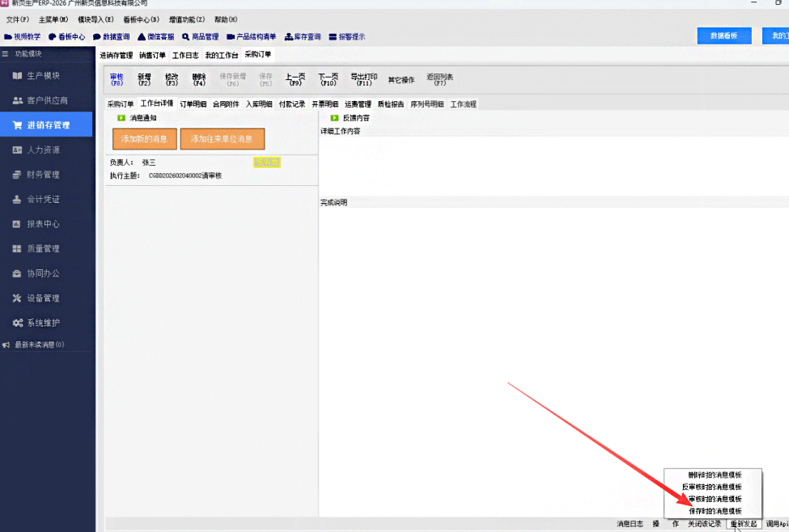The width and height of the screenshot is (789, 532).
Task: Click the yellow highlighted status label
Action: tap(266, 163)
